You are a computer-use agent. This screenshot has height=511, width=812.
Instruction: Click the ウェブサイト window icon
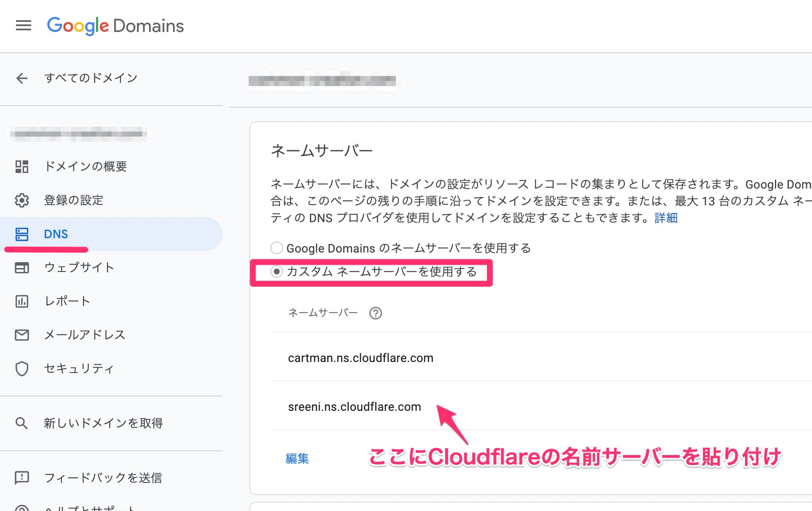tap(22, 268)
